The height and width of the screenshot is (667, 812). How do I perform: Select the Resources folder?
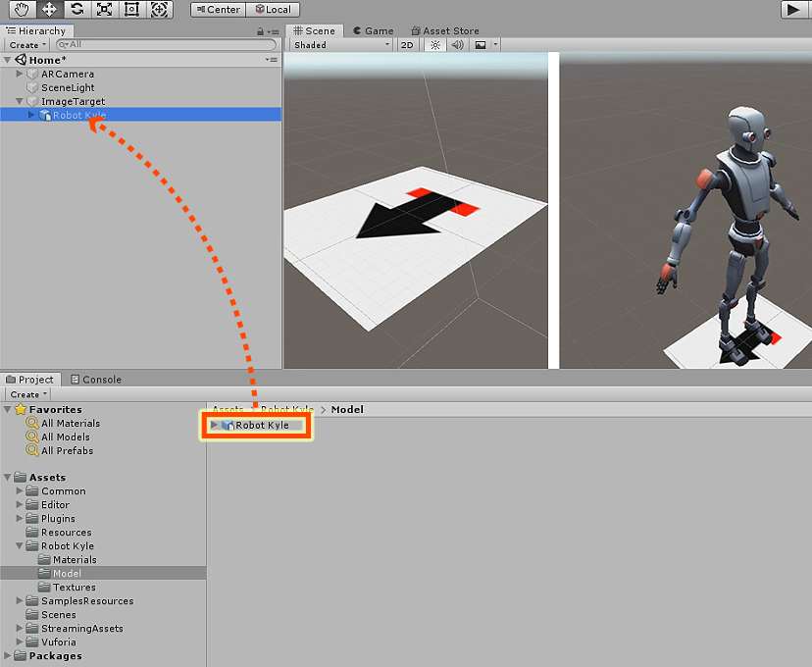67,533
